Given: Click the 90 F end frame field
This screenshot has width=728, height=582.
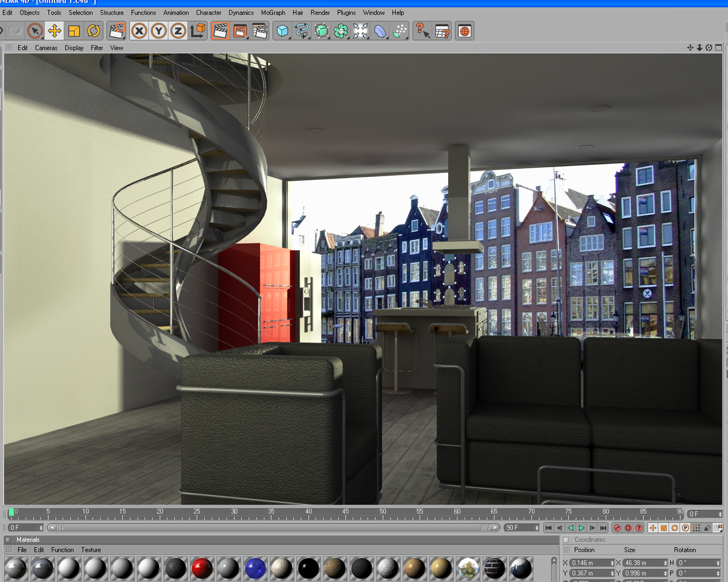Looking at the screenshot, I should [522, 528].
